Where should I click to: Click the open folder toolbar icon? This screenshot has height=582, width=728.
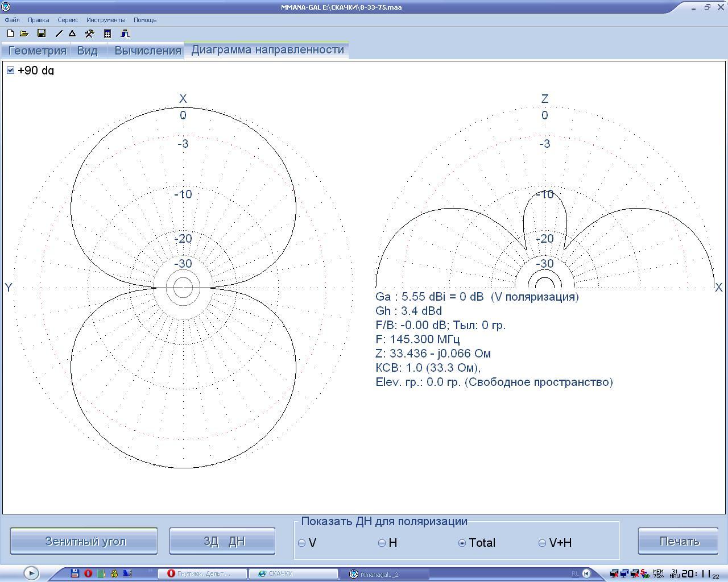[x=24, y=34]
